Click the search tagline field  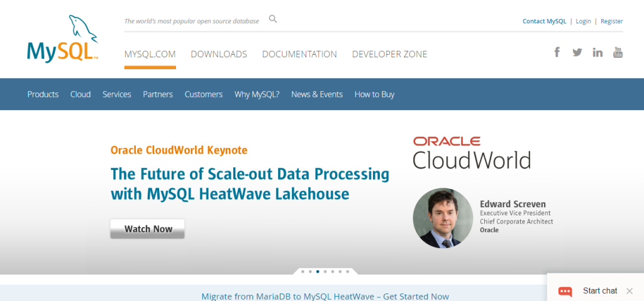coord(192,21)
